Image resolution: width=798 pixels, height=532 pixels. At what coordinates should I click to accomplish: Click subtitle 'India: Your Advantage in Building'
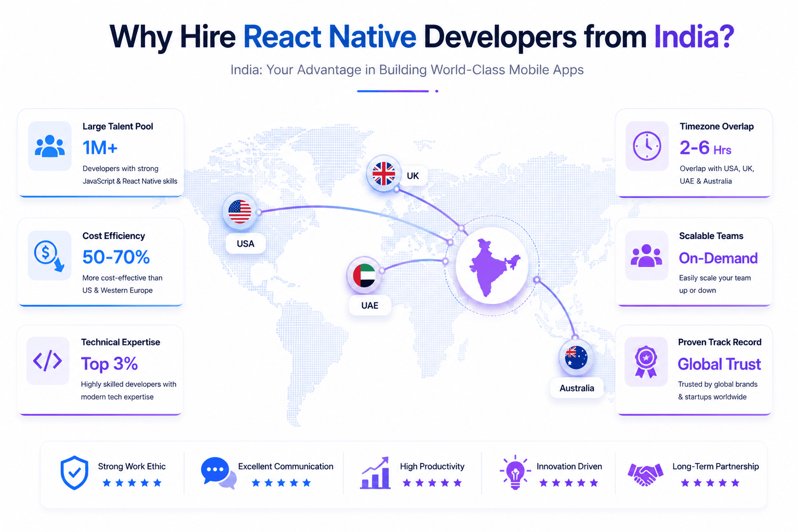328,70
